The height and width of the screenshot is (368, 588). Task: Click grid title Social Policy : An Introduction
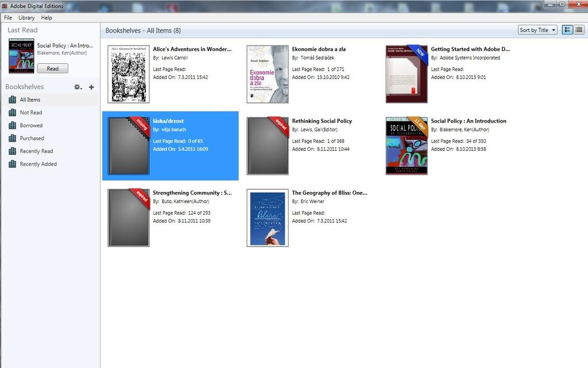[x=469, y=121]
